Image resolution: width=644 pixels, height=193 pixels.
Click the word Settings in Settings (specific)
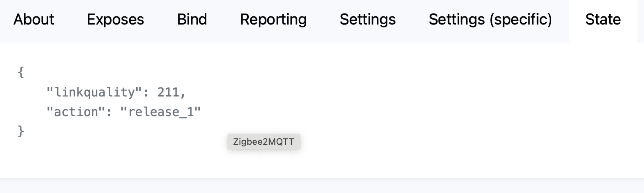457,20
